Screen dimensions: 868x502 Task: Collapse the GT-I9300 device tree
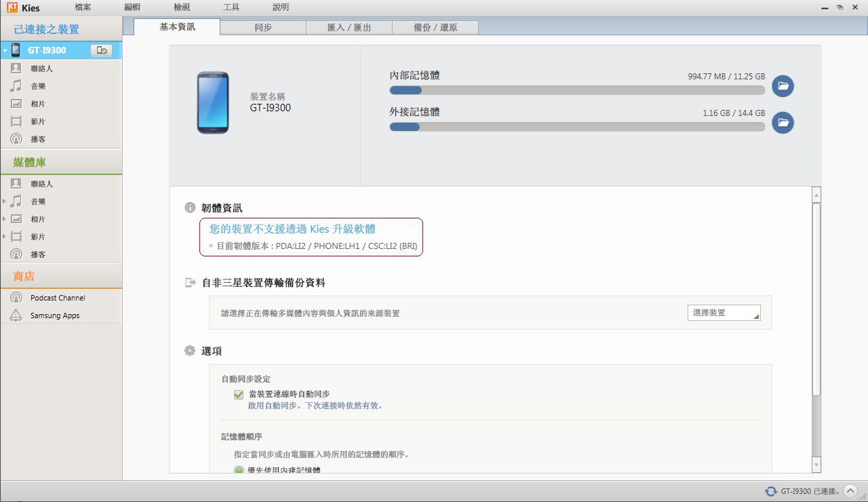4,50
